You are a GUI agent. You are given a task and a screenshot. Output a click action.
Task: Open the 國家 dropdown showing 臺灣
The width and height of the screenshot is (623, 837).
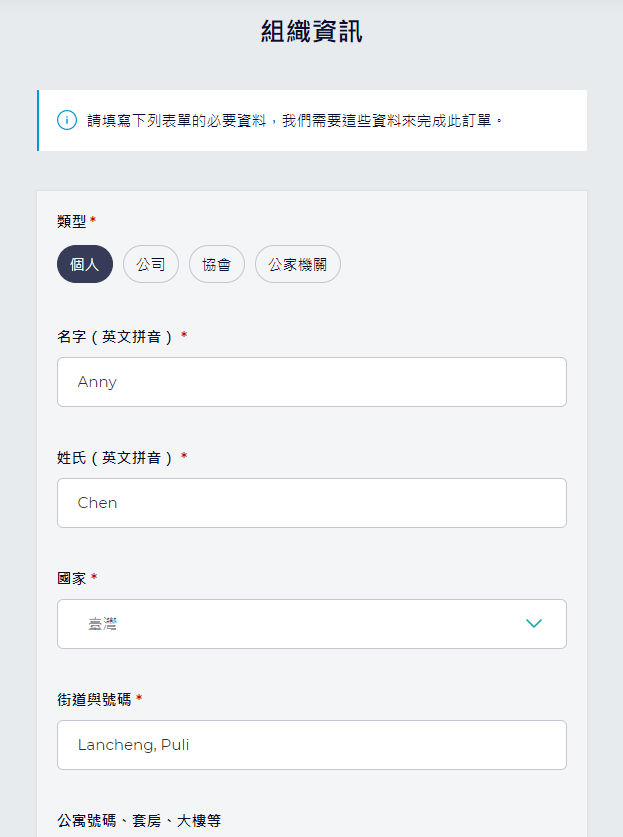click(312, 624)
